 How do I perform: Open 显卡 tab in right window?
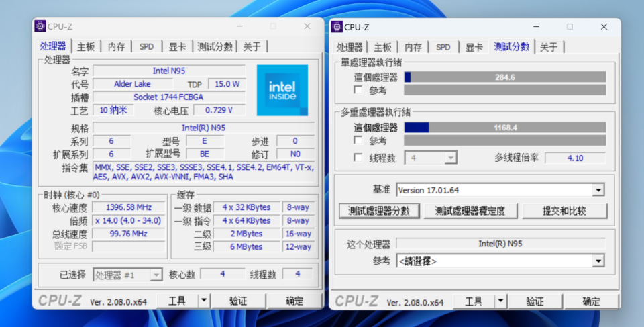(x=474, y=47)
